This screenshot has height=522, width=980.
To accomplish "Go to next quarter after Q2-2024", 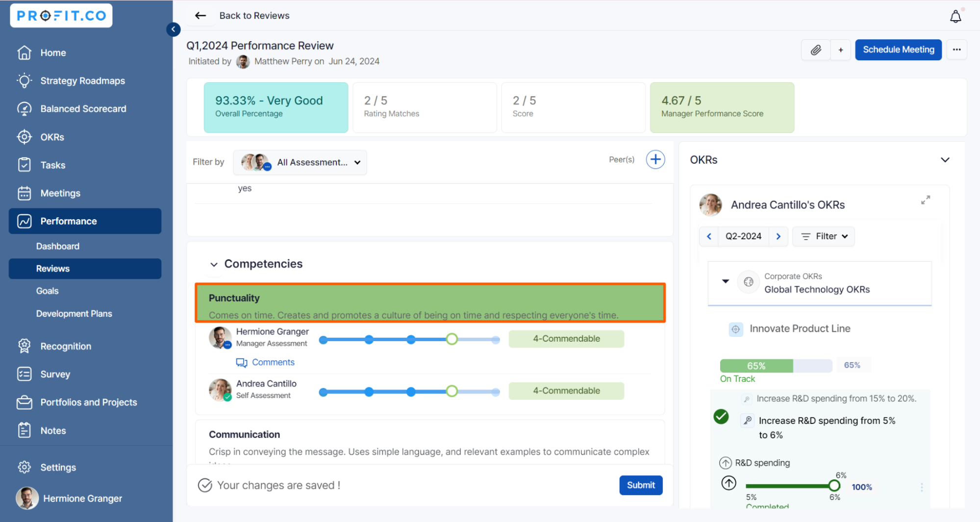I will point(778,236).
